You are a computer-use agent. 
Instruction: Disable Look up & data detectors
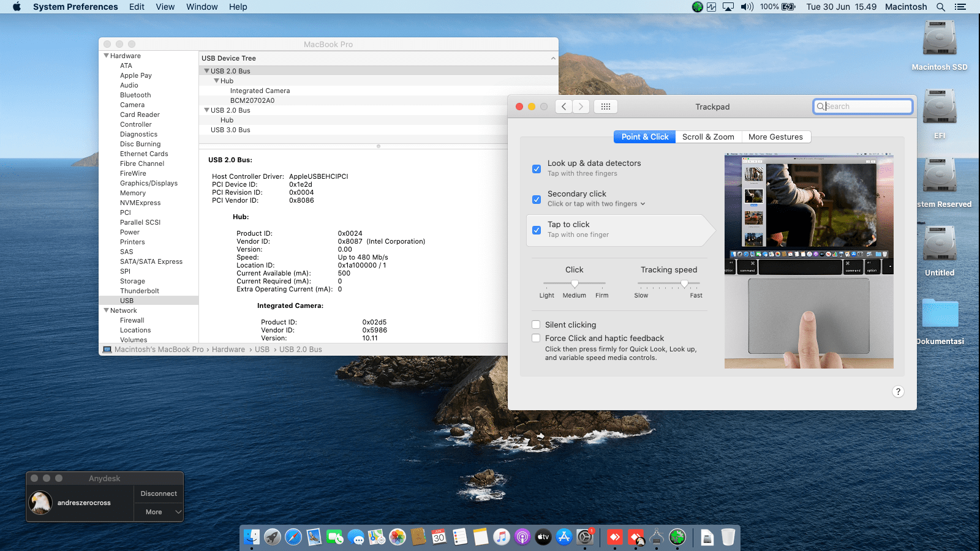(537, 168)
